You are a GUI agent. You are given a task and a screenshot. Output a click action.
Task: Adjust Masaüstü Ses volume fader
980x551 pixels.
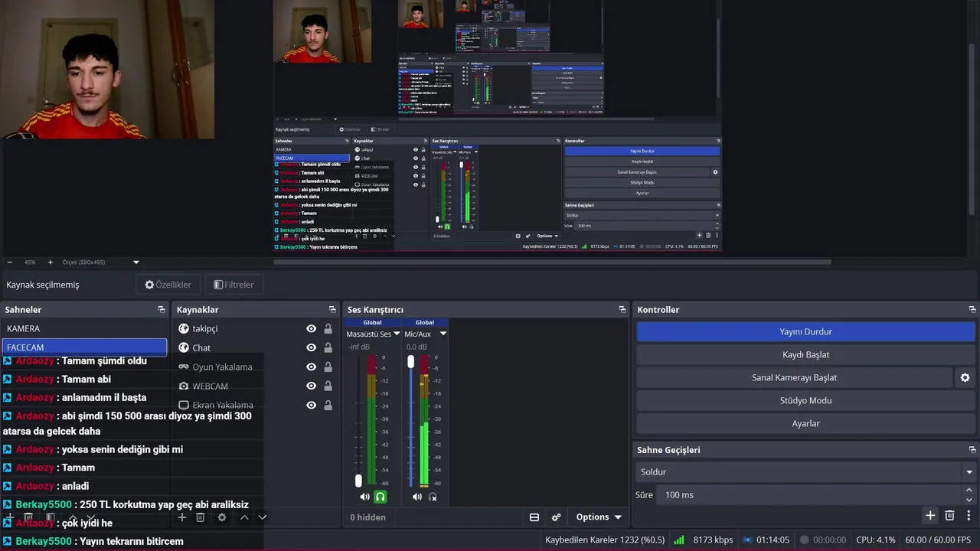coord(358,481)
